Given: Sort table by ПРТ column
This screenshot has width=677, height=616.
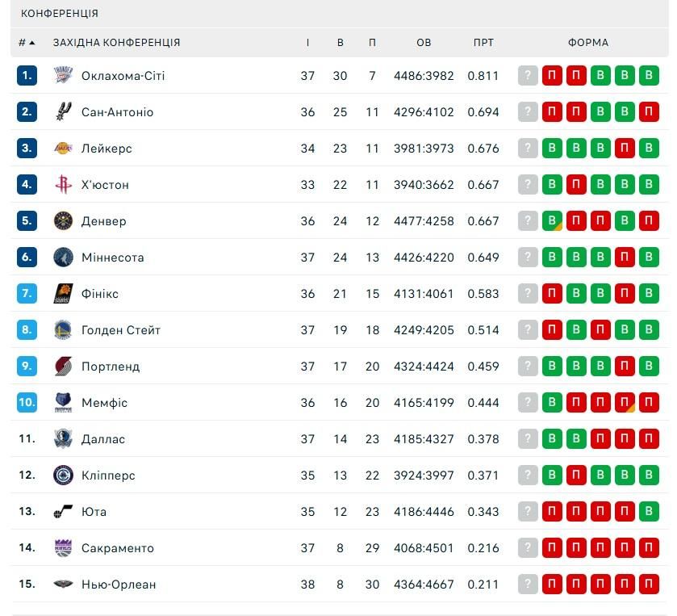Looking at the screenshot, I should pos(483,43).
